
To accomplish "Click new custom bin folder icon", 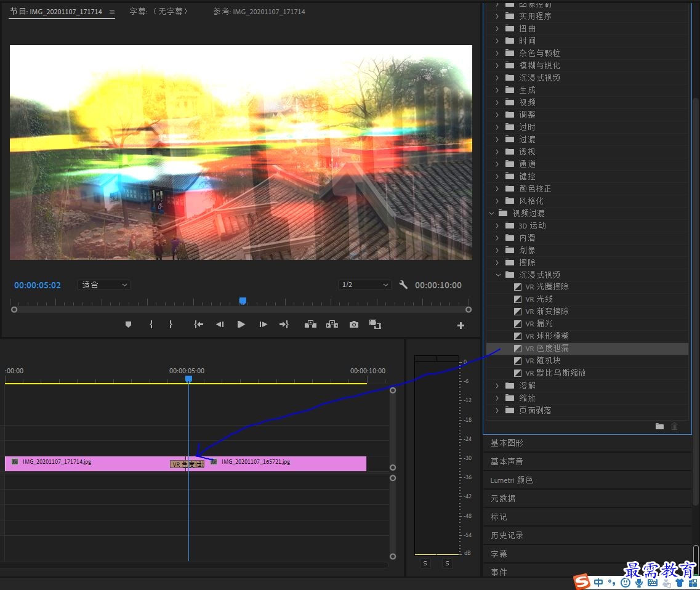I will [x=659, y=426].
